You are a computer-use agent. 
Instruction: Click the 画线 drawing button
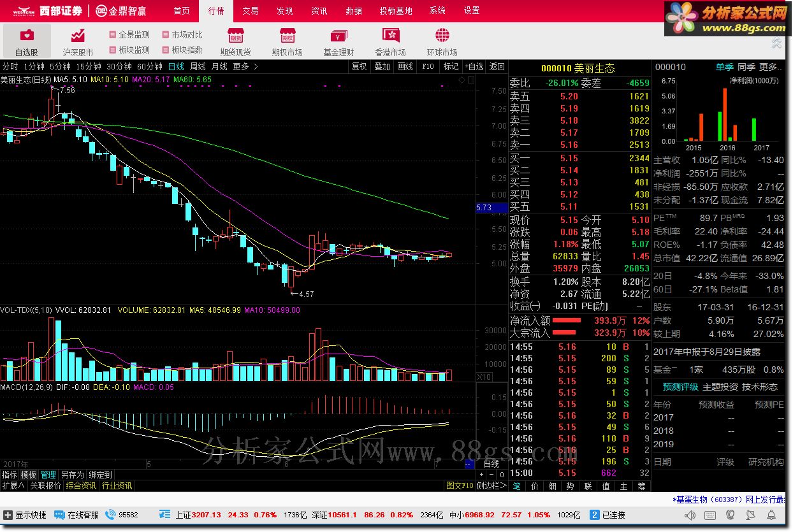pyautogui.click(x=405, y=66)
